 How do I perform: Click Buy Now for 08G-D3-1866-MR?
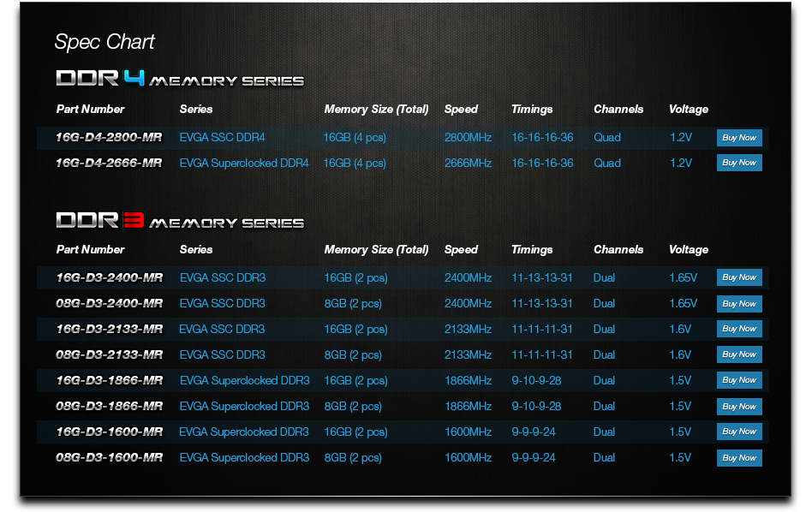point(739,407)
